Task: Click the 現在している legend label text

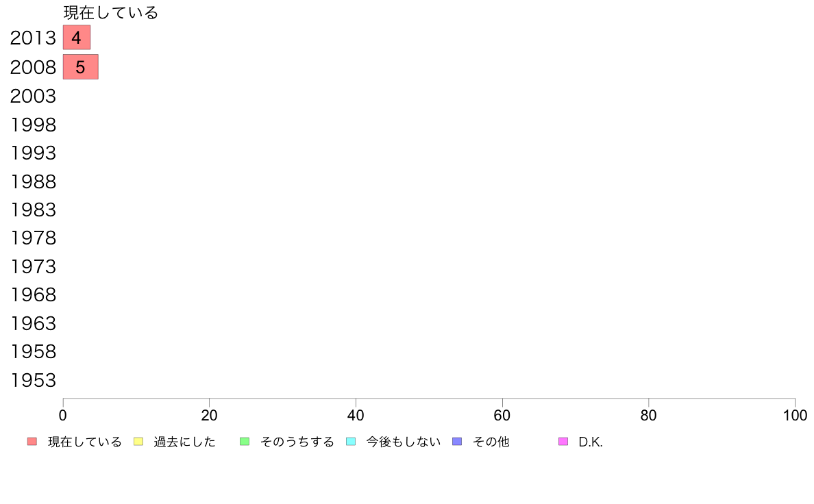Action: point(84,442)
